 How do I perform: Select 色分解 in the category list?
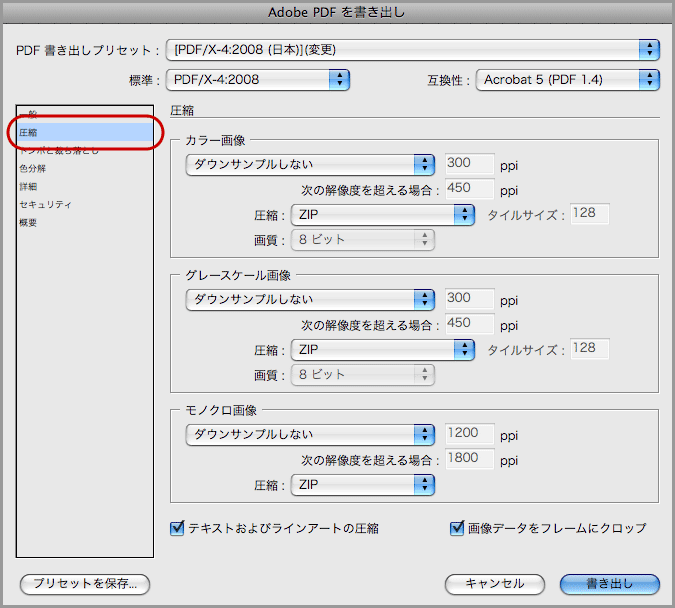pos(85,168)
